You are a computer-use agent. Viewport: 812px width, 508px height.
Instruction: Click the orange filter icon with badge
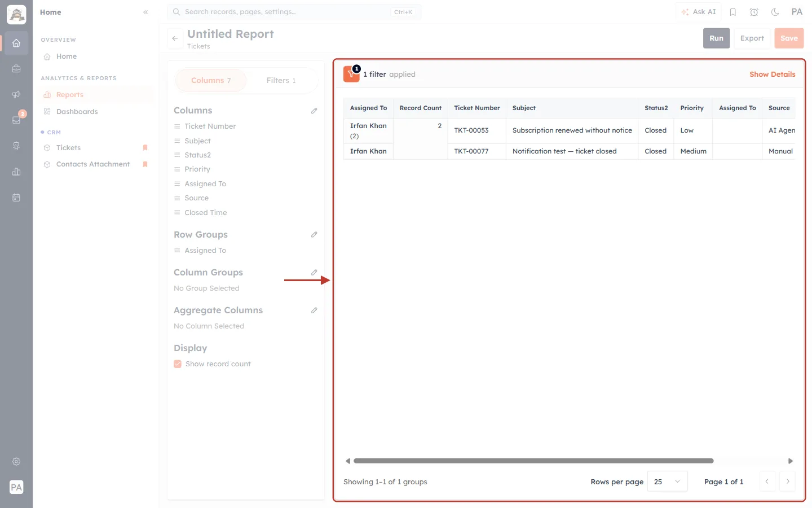351,74
